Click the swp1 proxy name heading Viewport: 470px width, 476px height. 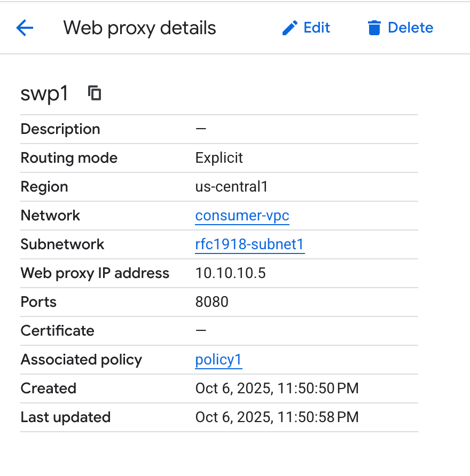point(44,93)
